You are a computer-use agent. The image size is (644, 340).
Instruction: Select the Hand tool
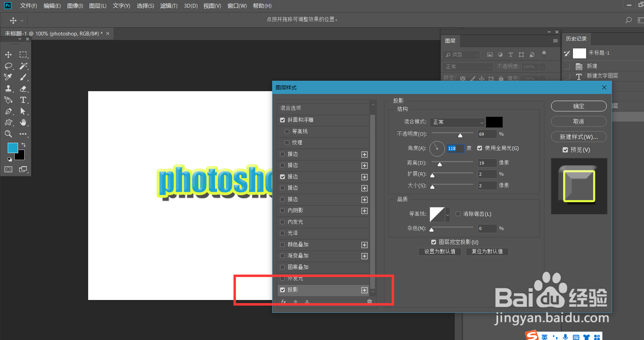[x=23, y=122]
